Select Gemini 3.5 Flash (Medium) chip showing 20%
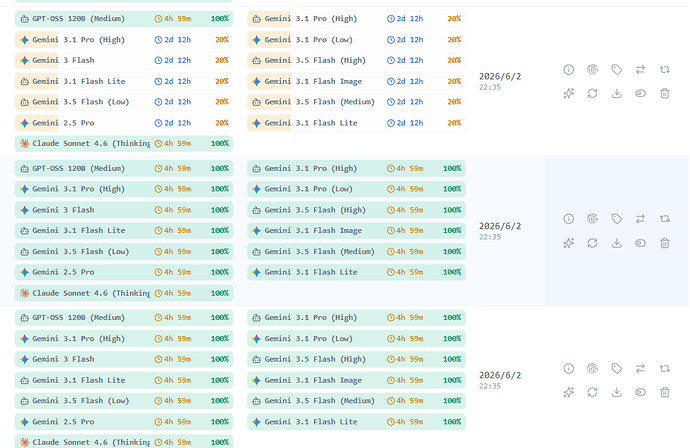 point(356,102)
